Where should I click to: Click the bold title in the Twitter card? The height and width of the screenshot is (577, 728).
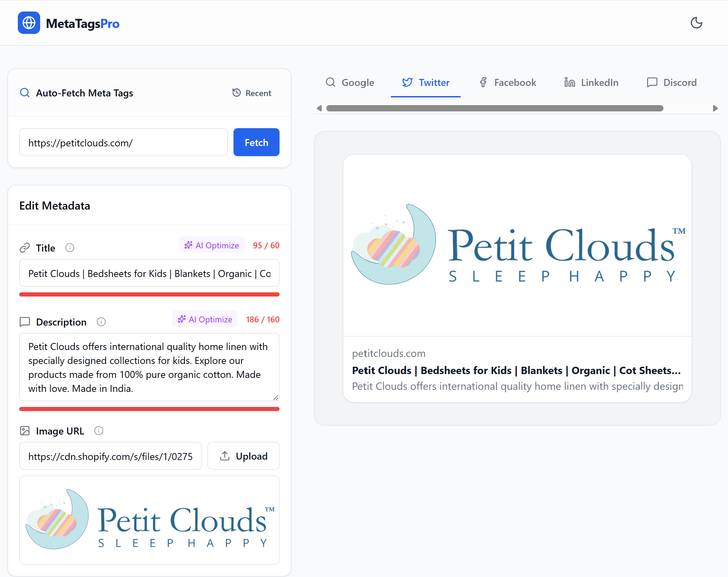pyautogui.click(x=516, y=370)
